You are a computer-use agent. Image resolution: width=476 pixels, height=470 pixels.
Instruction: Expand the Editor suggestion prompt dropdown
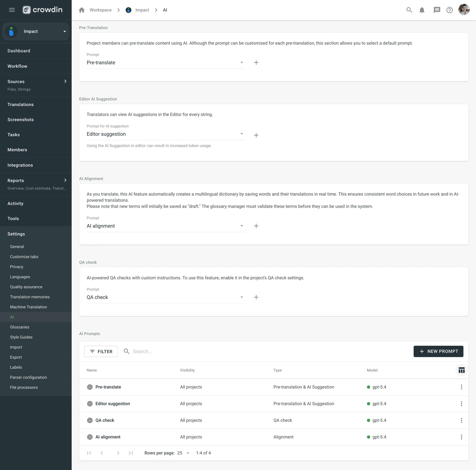point(165,134)
